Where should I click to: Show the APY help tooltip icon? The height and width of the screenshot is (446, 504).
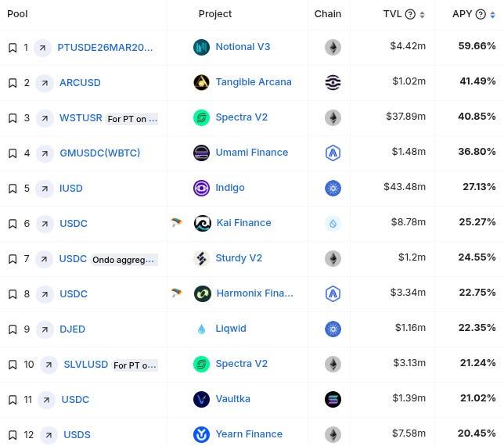(481, 14)
